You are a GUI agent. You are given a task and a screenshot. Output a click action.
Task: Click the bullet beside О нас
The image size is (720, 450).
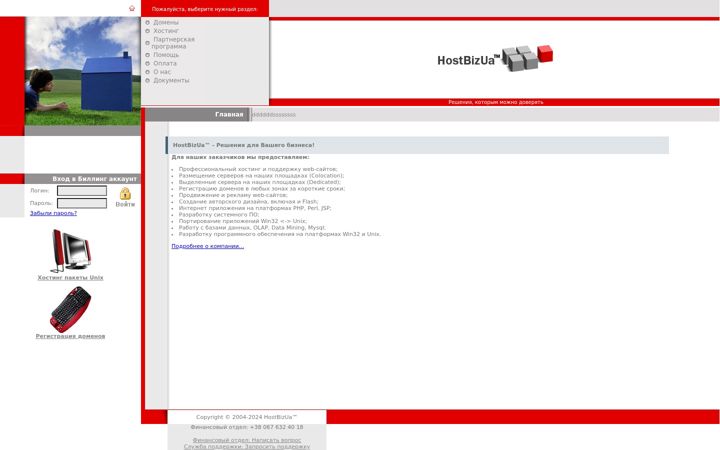(147, 72)
